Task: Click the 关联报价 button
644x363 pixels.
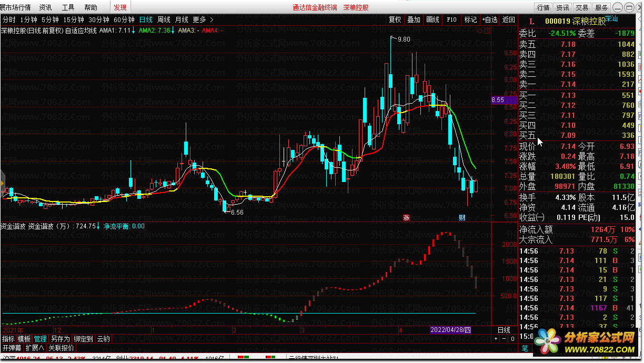Action: pyautogui.click(x=62, y=348)
